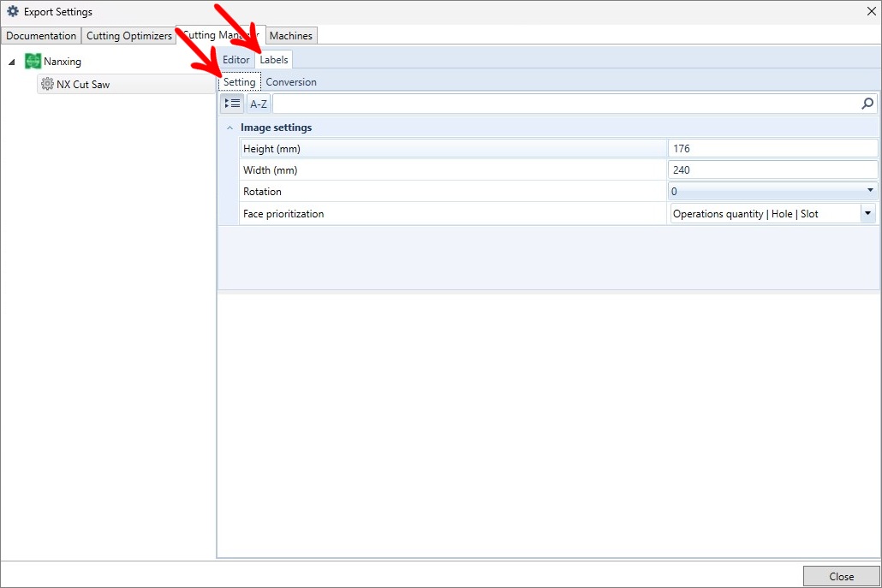
Task: Click the NX Cut Saw gear icon
Action: click(47, 85)
